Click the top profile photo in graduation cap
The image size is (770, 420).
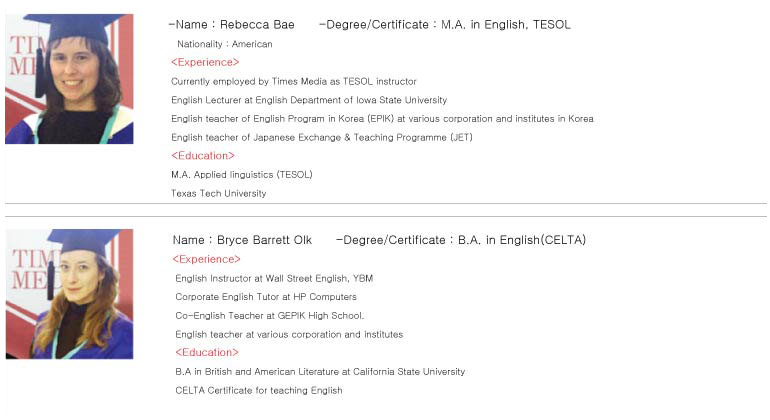coord(69,79)
